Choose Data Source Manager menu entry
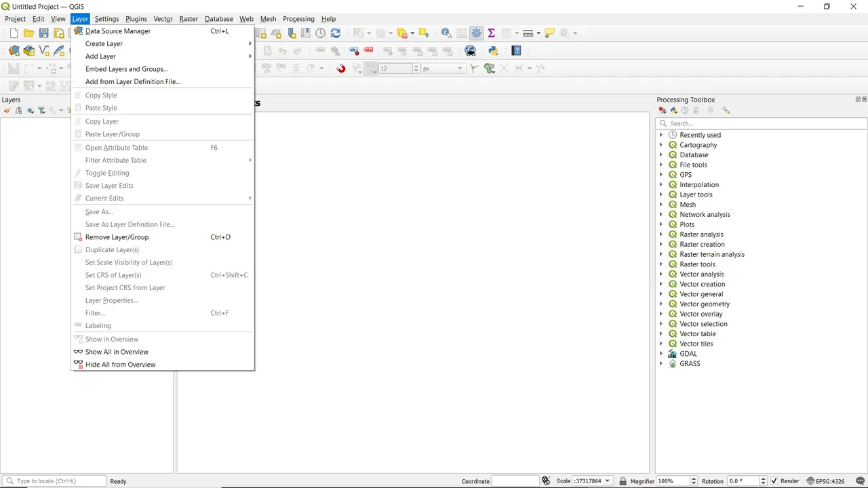This screenshot has height=488, width=868. (163, 31)
